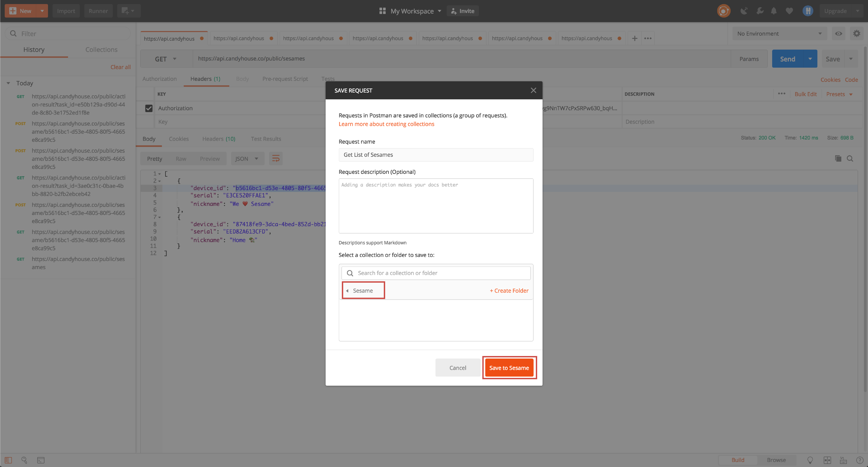
Task: Click the Cancel button in dialog
Action: coord(458,368)
